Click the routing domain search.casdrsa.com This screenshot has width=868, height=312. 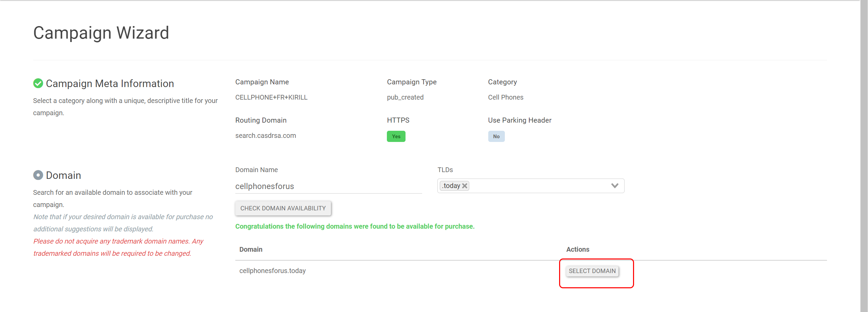pos(265,136)
